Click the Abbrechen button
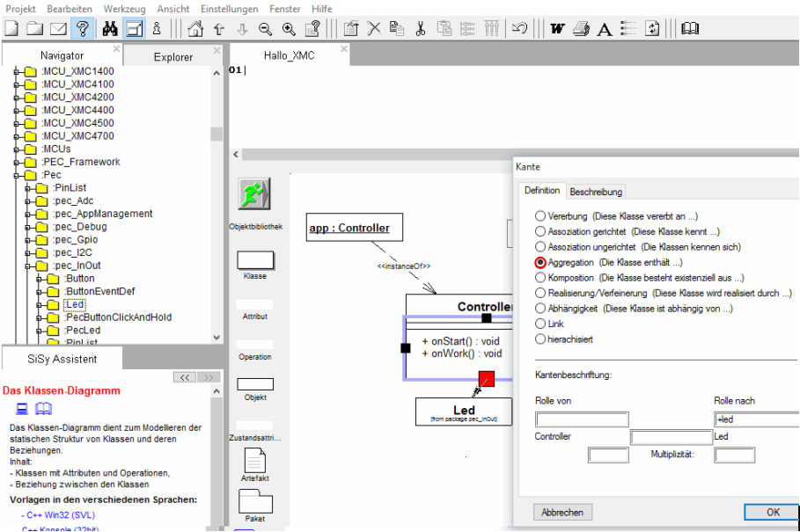 point(563,512)
